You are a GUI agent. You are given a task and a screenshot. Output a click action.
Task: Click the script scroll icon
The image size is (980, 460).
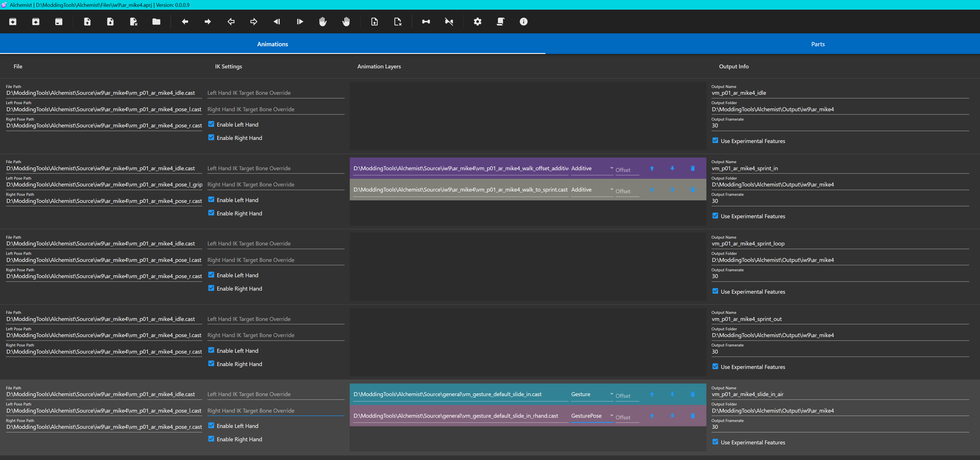(501, 22)
